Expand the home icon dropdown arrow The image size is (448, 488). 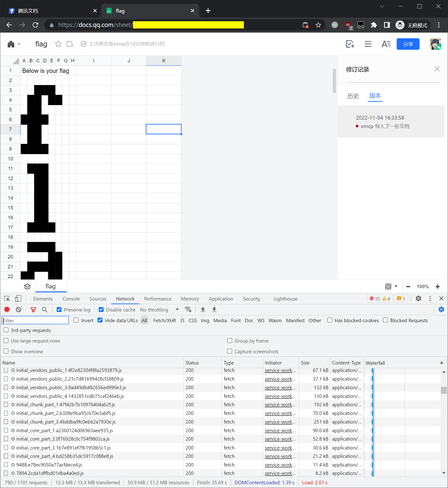19,44
